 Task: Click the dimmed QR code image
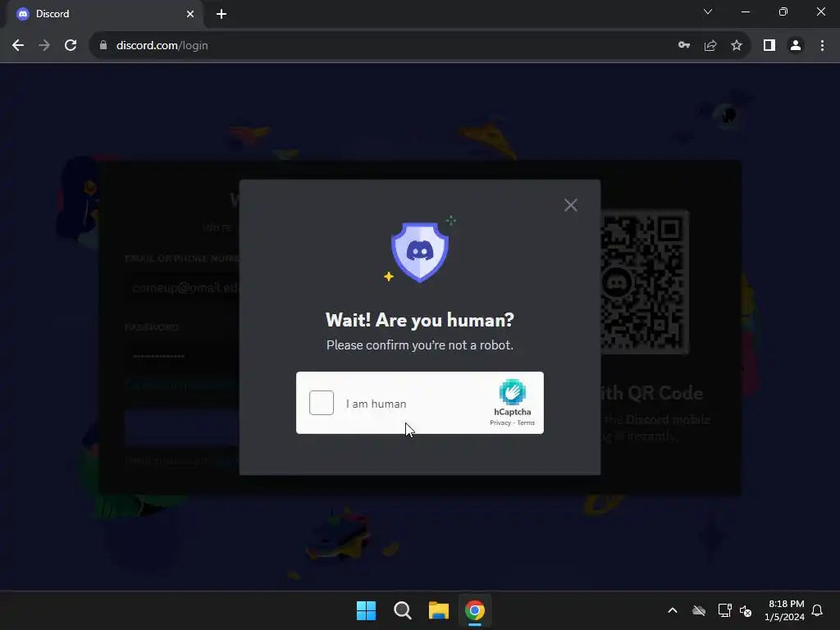[644, 283]
